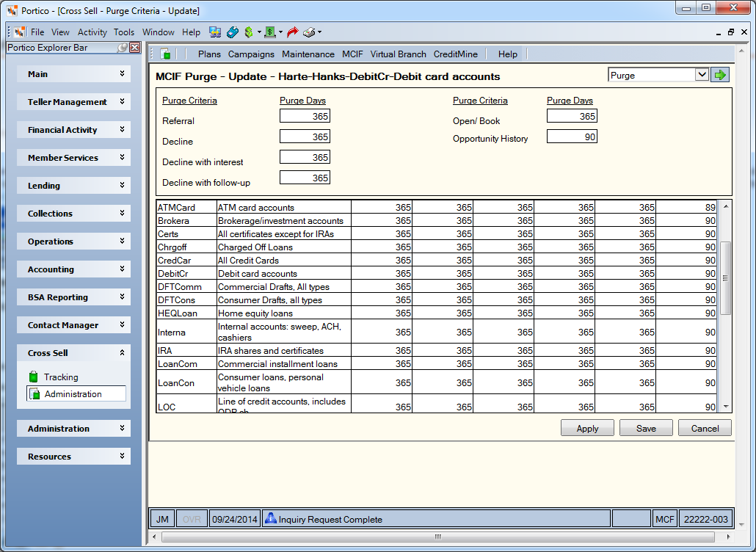This screenshot has height=552, width=756.
Task: Collapse the Cross Sell section
Action: 73,353
